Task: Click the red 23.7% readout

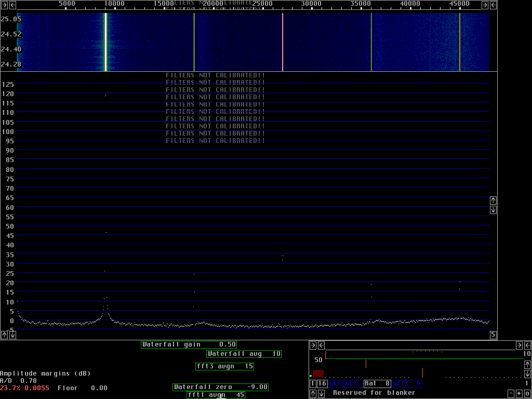Action: [x=10, y=388]
